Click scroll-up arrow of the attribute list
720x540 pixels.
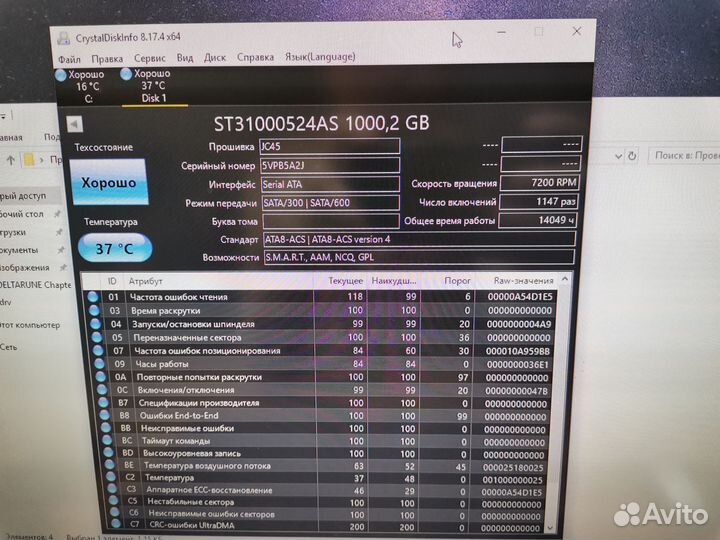tap(565, 279)
